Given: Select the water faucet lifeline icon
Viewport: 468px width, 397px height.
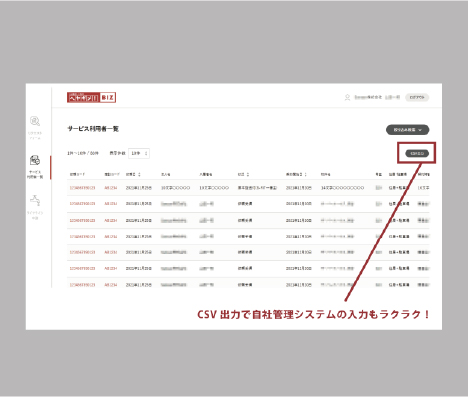Looking at the screenshot, I should pyautogui.click(x=35, y=200).
